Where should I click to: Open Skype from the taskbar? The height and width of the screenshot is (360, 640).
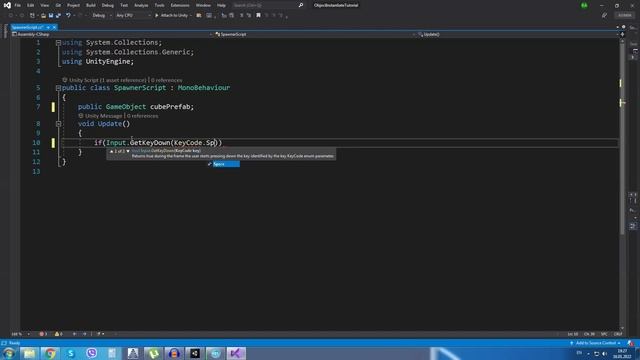tap(71, 353)
